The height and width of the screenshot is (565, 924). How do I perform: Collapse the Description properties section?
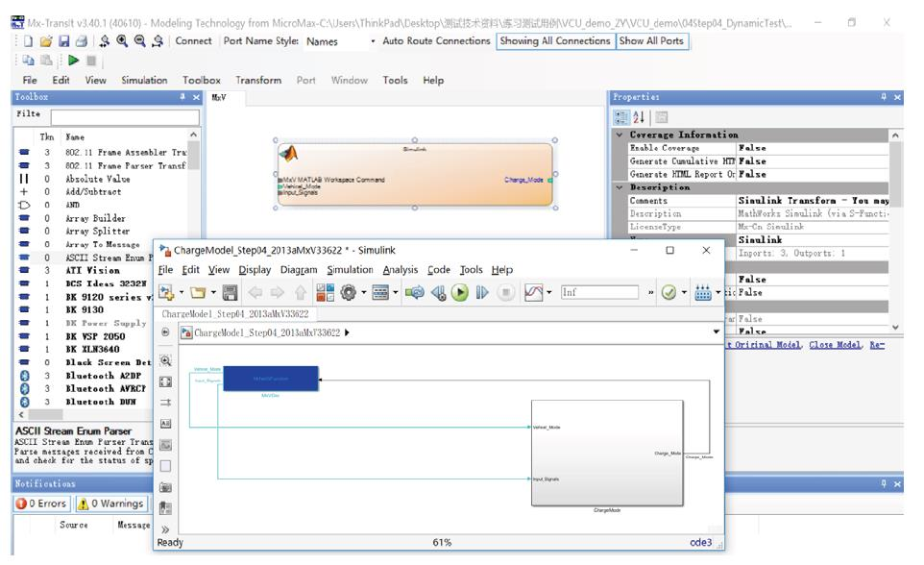click(620, 187)
